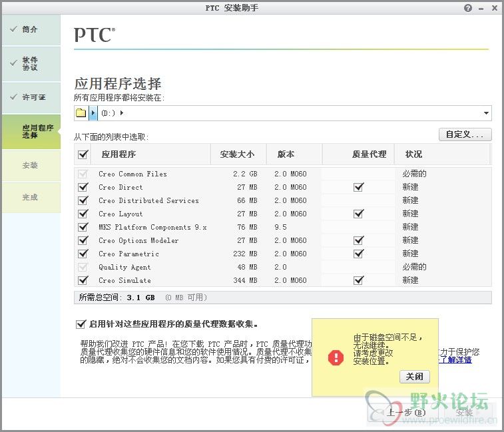Select the Creo Parametric row name
Viewport: 504px width, 432px height.
click(x=129, y=254)
